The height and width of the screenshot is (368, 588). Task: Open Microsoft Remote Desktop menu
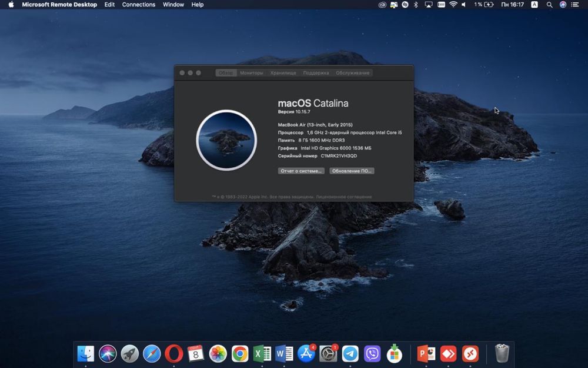pos(59,5)
